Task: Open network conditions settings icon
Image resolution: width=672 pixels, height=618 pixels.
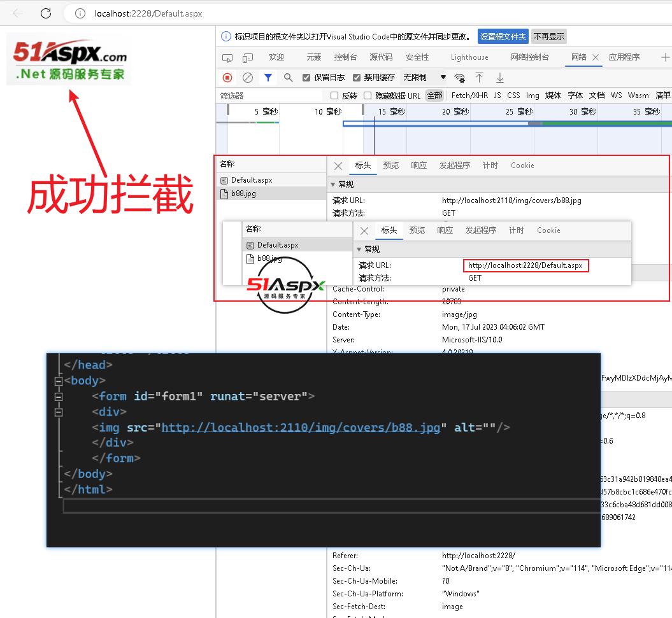Action: [x=459, y=78]
